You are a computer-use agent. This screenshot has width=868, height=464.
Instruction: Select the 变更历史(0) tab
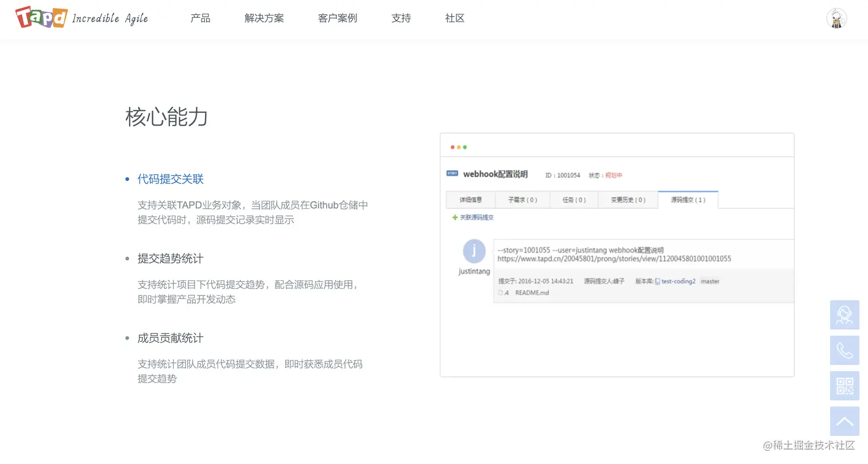click(x=628, y=200)
